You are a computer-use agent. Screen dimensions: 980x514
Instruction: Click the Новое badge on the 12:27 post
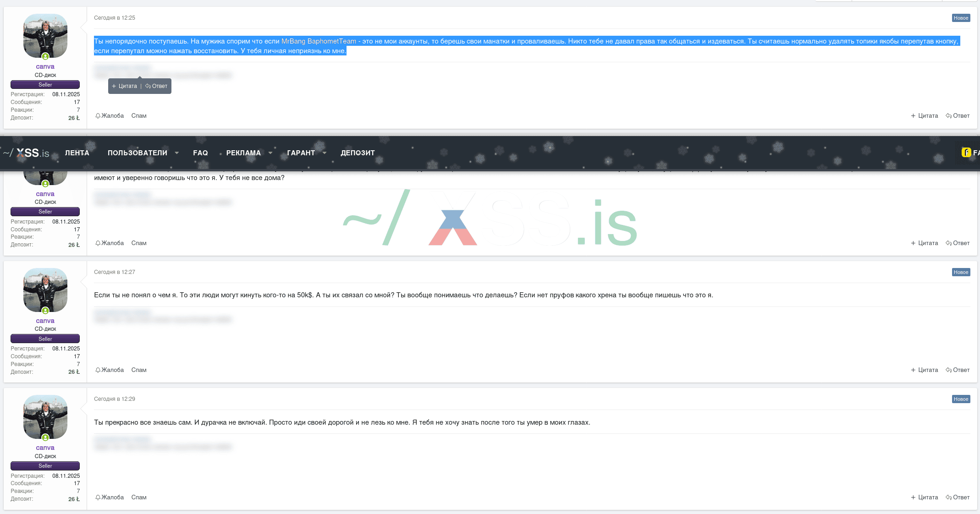pyautogui.click(x=961, y=272)
